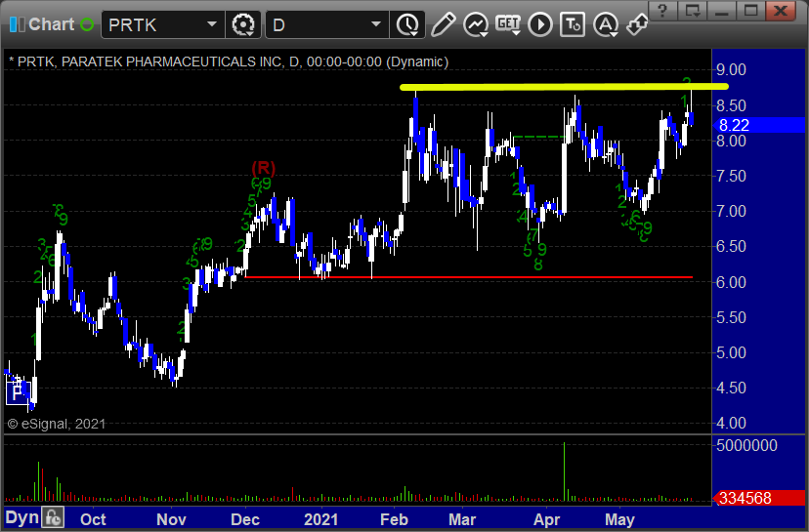
Task: Click the red (R) marker label
Action: coord(263,168)
